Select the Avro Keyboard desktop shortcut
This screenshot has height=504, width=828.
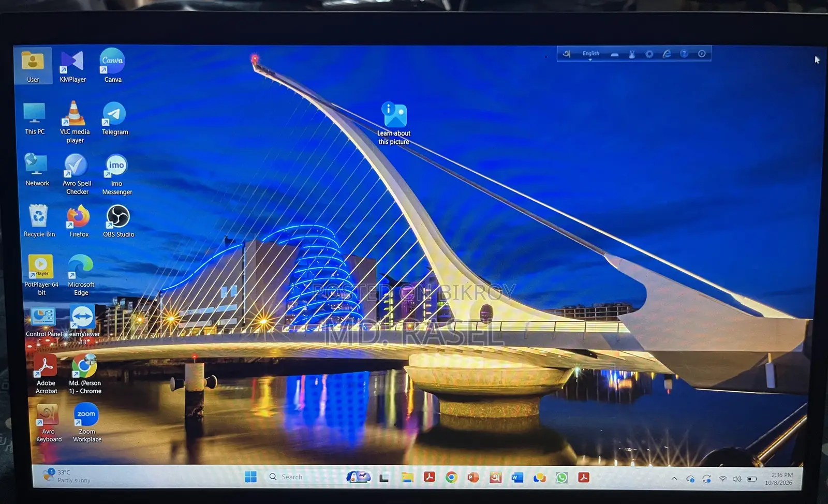tap(48, 423)
